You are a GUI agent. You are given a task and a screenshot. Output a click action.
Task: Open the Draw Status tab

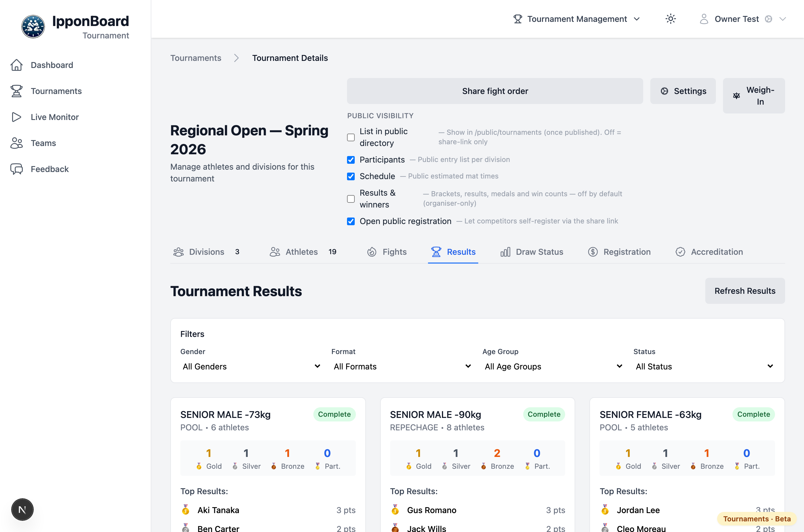(x=531, y=252)
